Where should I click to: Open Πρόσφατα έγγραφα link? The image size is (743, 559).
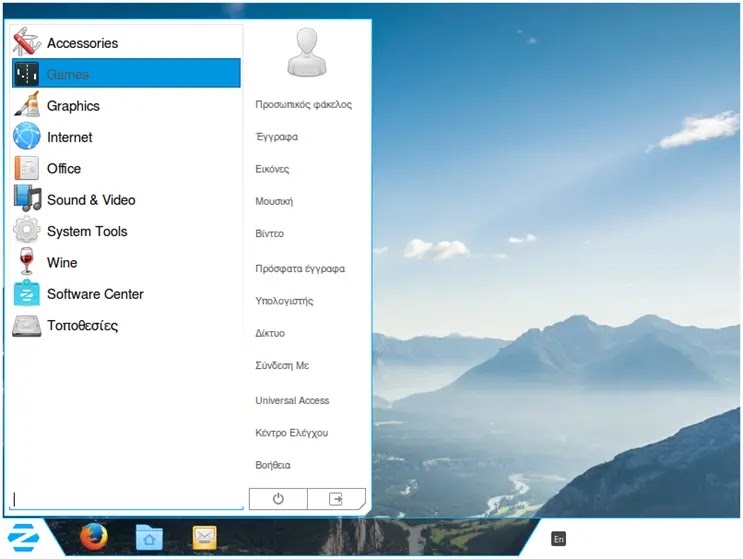pos(300,269)
